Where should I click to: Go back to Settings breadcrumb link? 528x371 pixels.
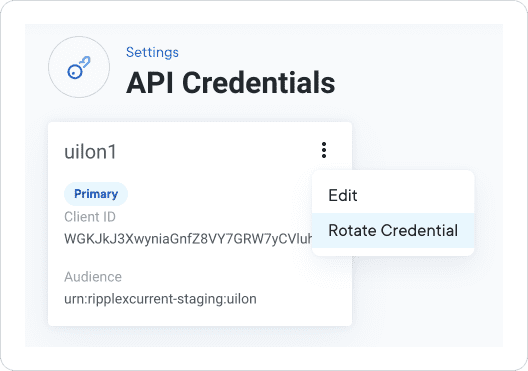coord(152,52)
